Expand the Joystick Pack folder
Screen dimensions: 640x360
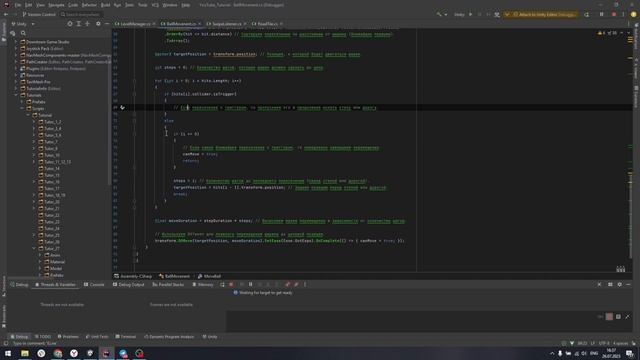pyautogui.click(x=16, y=48)
